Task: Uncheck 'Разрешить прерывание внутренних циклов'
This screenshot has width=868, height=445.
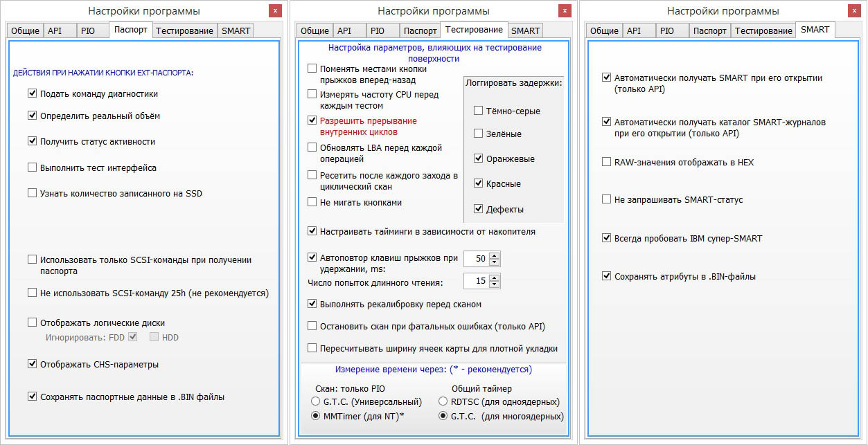Action: coord(312,120)
